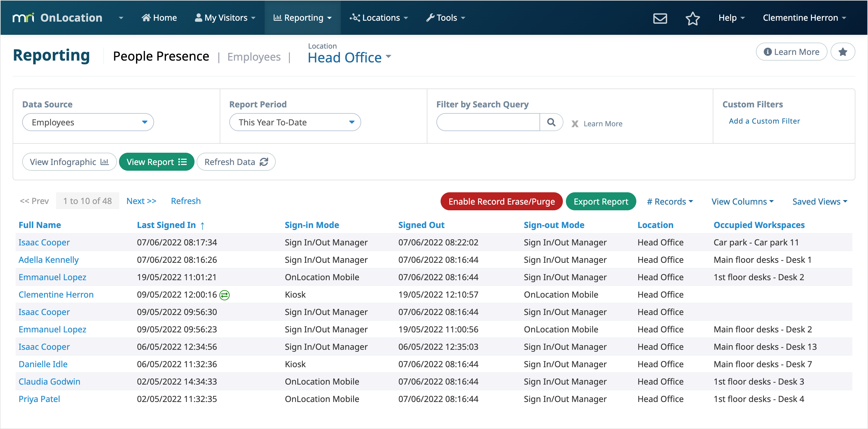
Task: Clear search query with X icon
Action: coord(575,124)
